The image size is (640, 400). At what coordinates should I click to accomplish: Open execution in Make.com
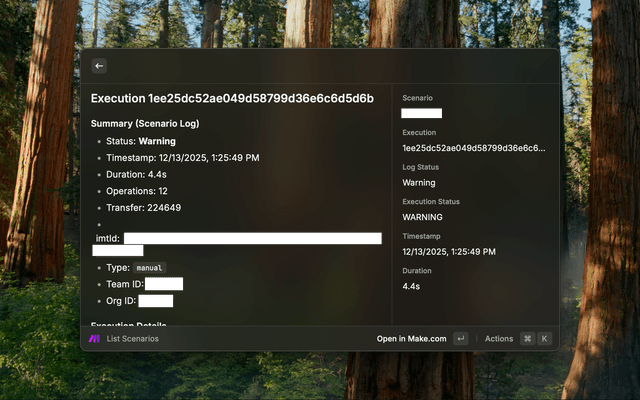(411, 339)
